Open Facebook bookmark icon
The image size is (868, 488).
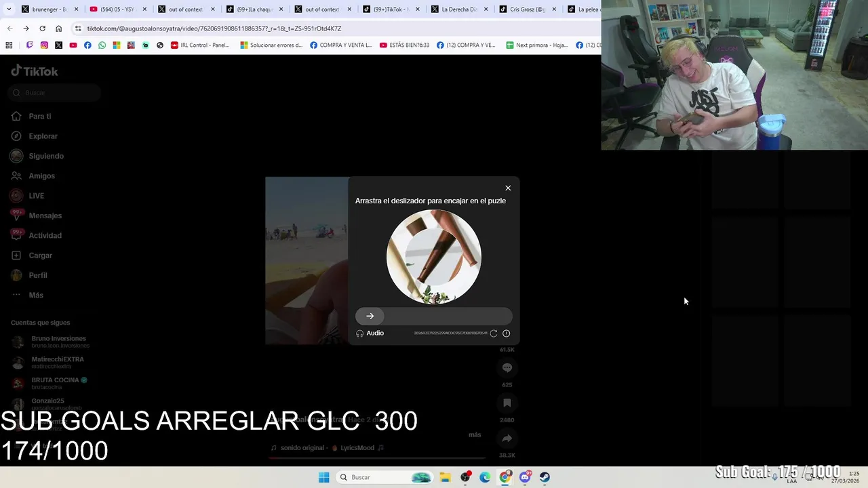87,45
